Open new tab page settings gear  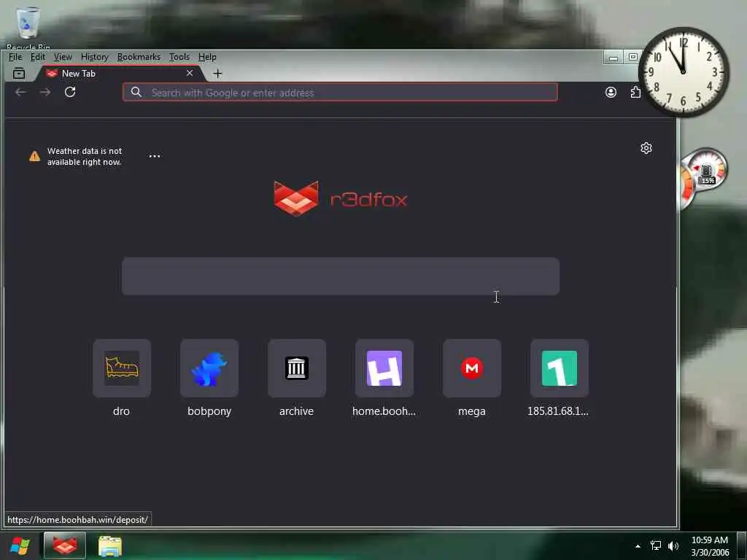tap(646, 148)
